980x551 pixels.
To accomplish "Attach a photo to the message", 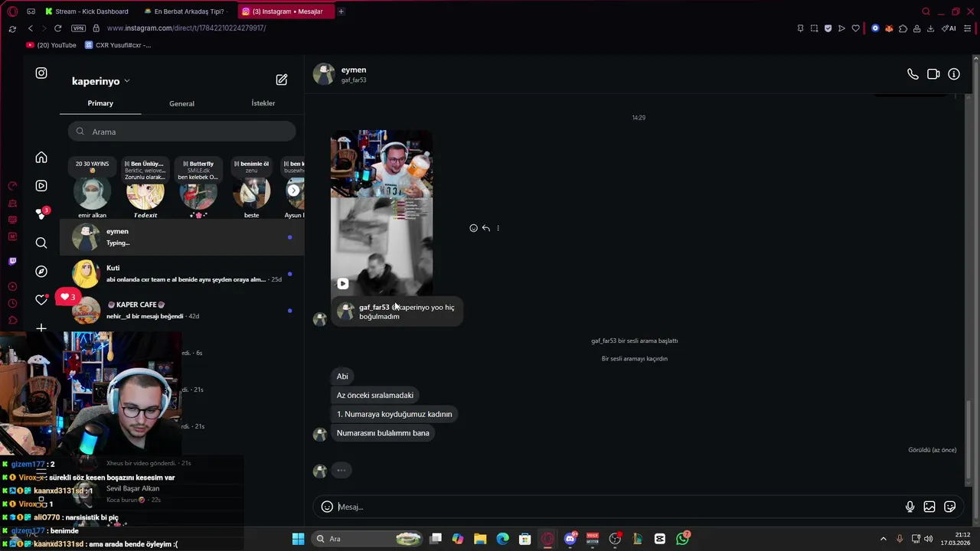I will pos(929,507).
